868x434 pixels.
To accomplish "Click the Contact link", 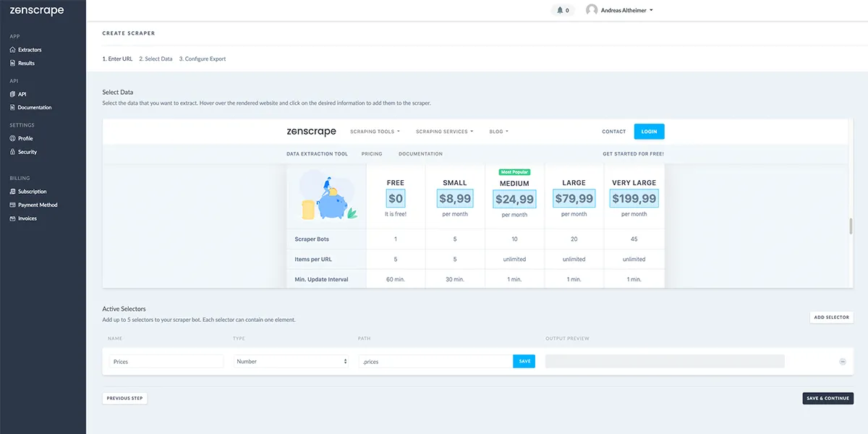I will 613,132.
